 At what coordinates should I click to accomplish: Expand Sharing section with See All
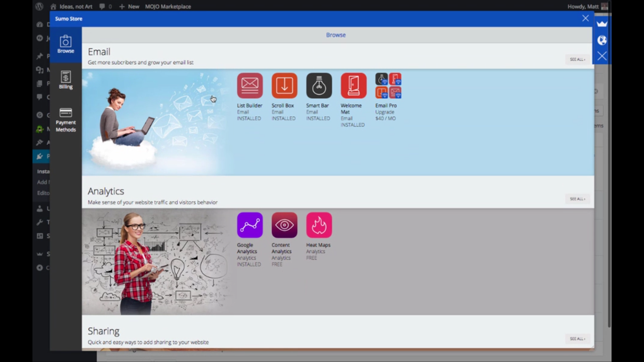pyautogui.click(x=577, y=339)
